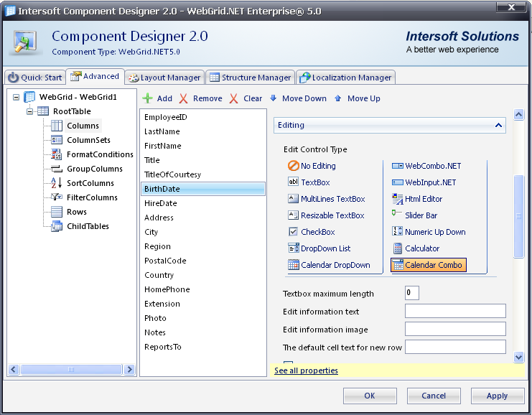Click the Calendar Combo icon
Viewport: 532px width, 415px height.
(398, 265)
